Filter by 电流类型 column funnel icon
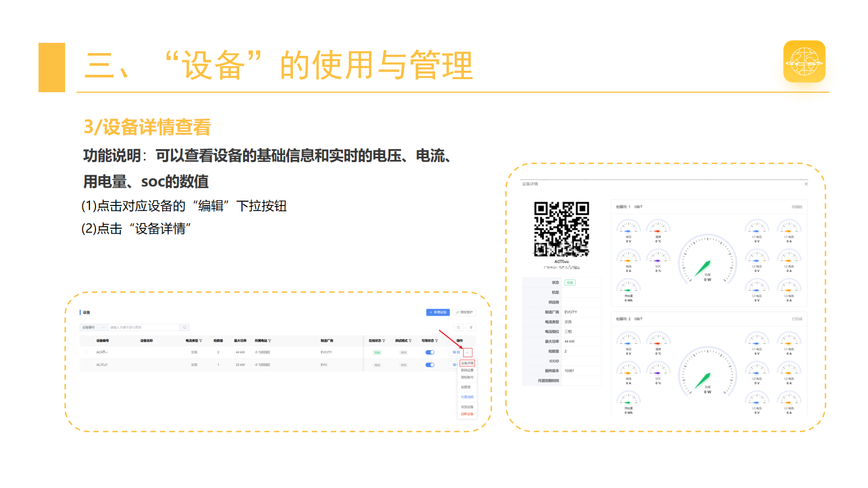Screen dimensions: 868x488 pyautogui.click(x=201, y=341)
